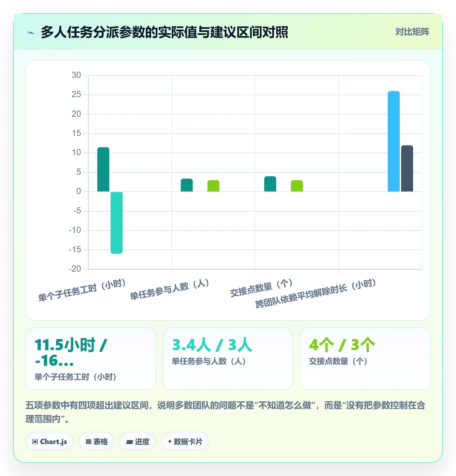456x476 pixels.
Task: Click the card value 4个 / 3个
Action: [x=342, y=345]
